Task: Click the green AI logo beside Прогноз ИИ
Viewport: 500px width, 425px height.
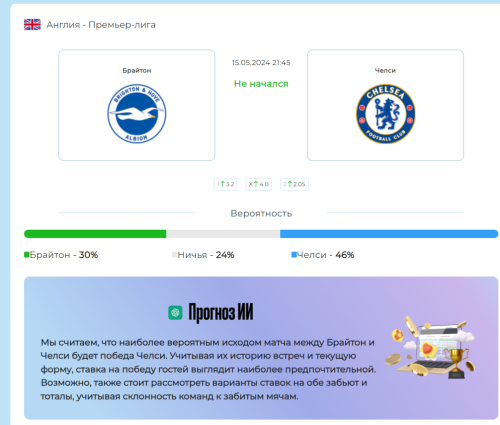Action: [x=175, y=312]
